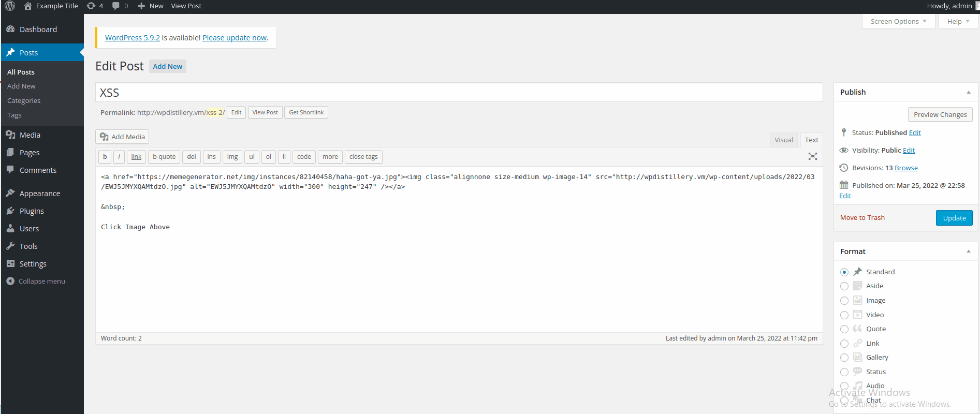Click View Post in admin bar
This screenshot has width=980, height=414.
(186, 6)
